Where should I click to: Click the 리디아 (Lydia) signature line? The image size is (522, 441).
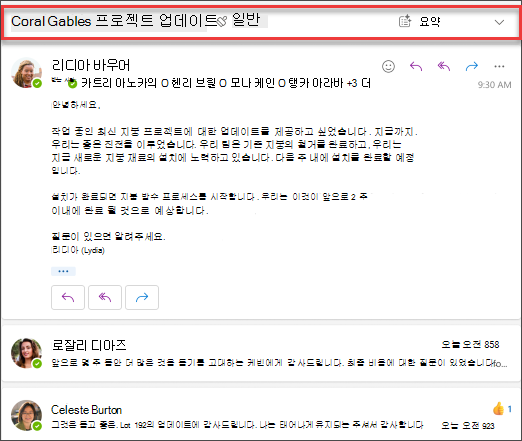point(78,250)
